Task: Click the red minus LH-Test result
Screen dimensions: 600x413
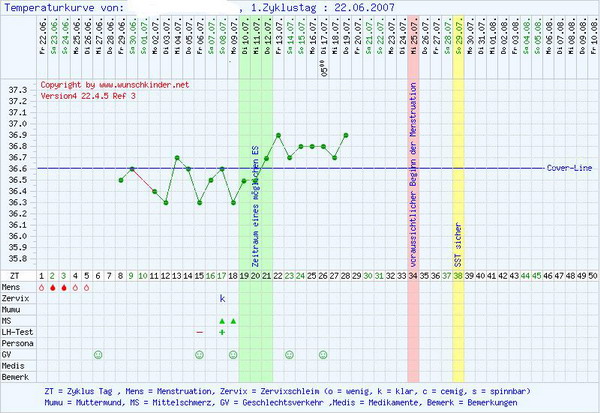Action: coord(199,331)
